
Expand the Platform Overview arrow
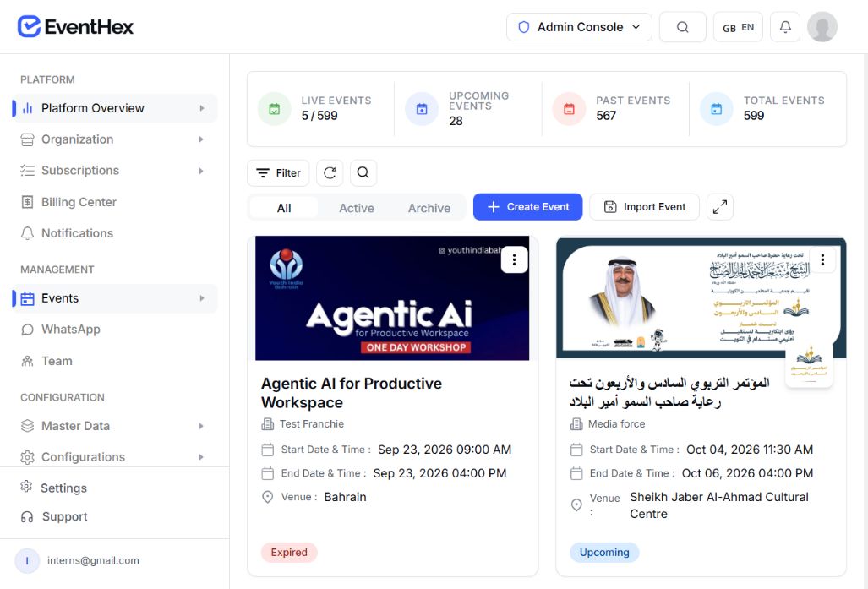coord(201,108)
